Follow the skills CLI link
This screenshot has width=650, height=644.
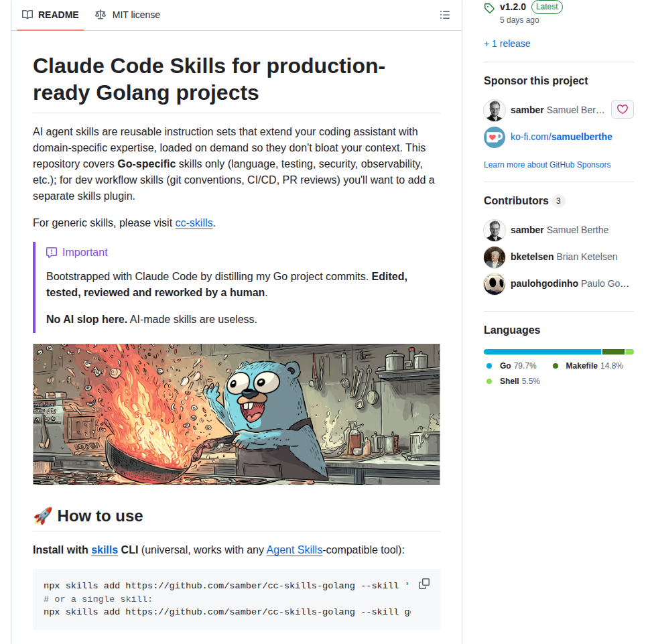tap(105, 550)
